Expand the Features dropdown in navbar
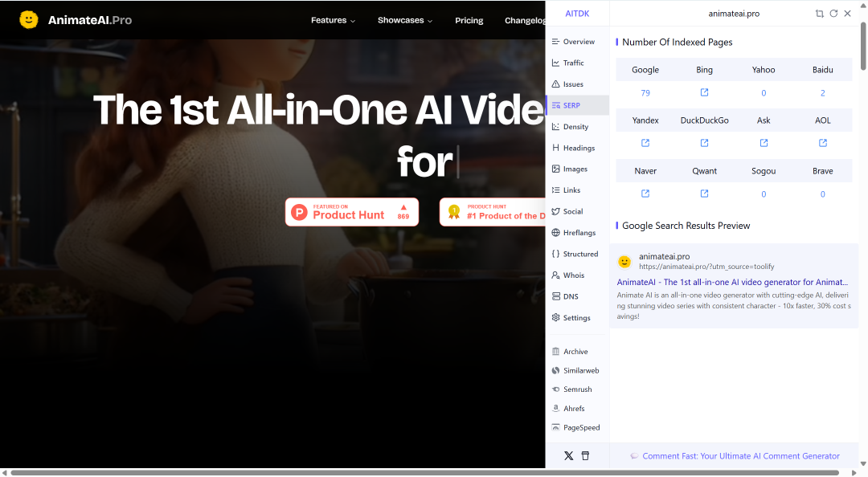Screen dimensions: 868x477 (333, 20)
